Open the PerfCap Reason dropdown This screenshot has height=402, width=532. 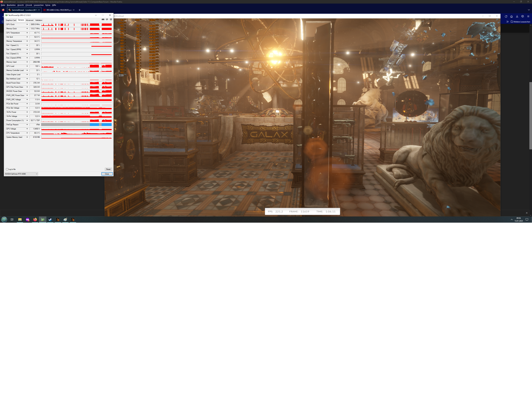27,125
